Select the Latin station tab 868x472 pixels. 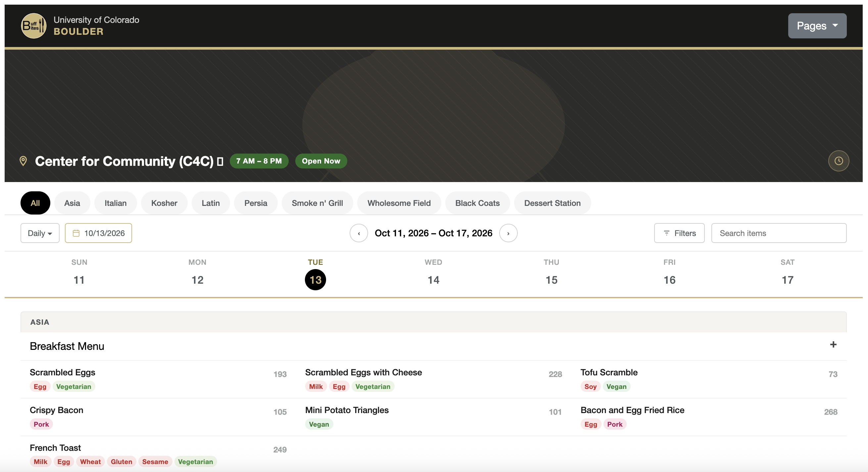211,203
